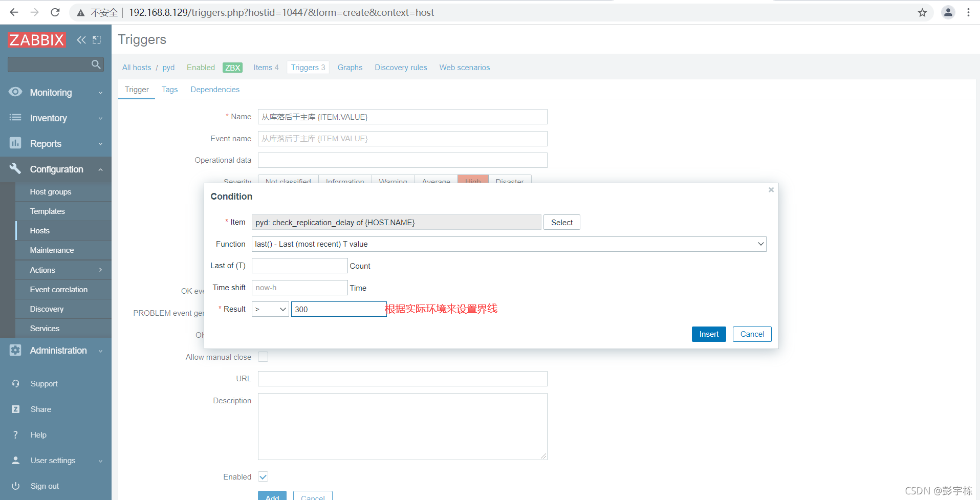Close the Condition dialog with X

[771, 190]
